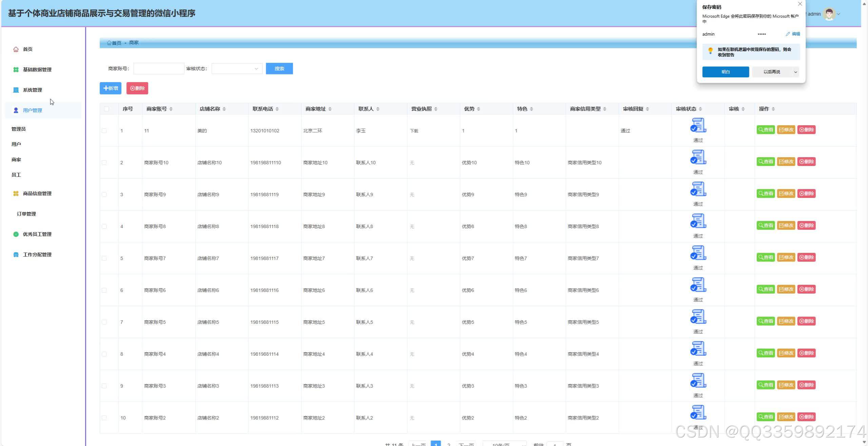Viewport: 868px width, 446px height.
Task: Click the audit status icon in row 1
Action: pos(698,125)
